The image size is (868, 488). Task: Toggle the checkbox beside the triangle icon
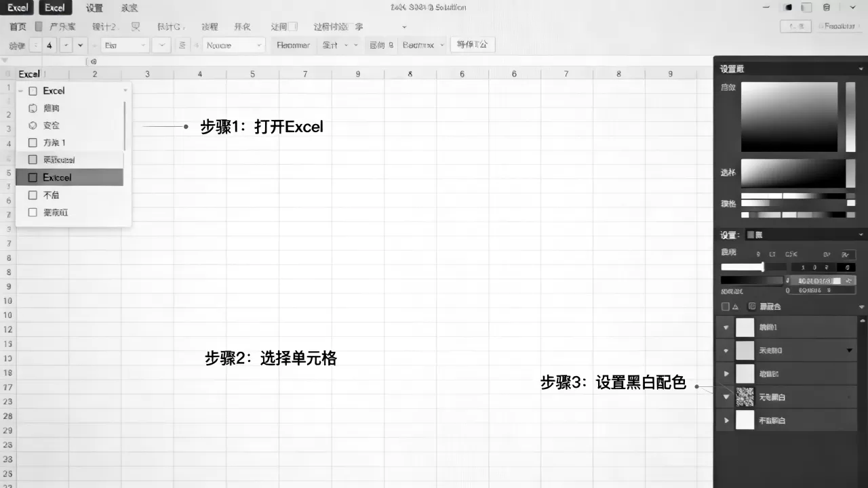(726, 306)
